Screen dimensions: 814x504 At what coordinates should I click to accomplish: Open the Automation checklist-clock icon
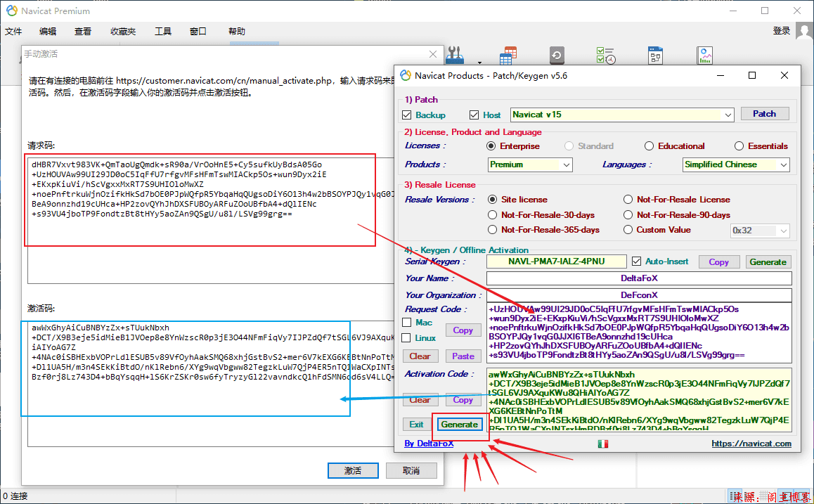coord(606,56)
